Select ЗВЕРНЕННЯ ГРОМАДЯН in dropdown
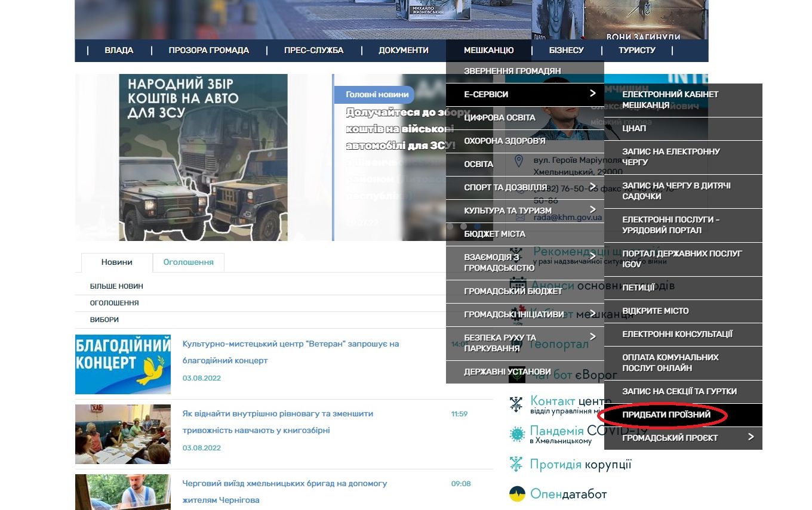This screenshot has height=510, width=812. click(x=525, y=71)
